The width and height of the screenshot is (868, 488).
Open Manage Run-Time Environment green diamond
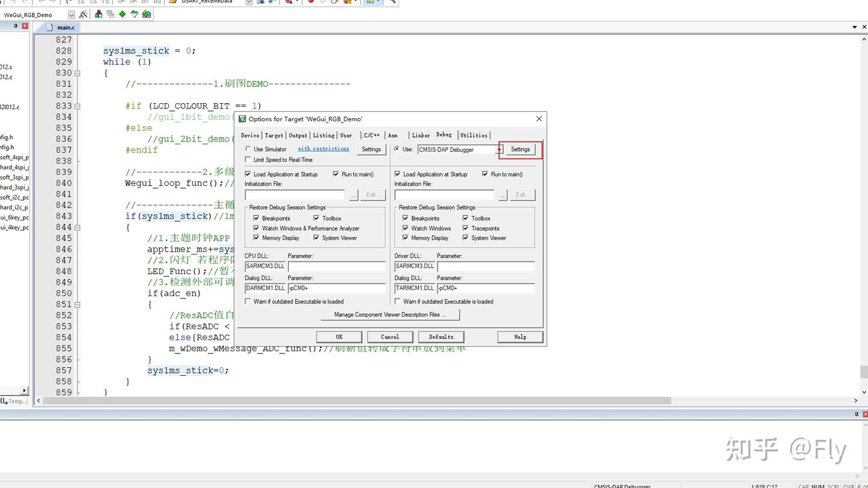122,14
